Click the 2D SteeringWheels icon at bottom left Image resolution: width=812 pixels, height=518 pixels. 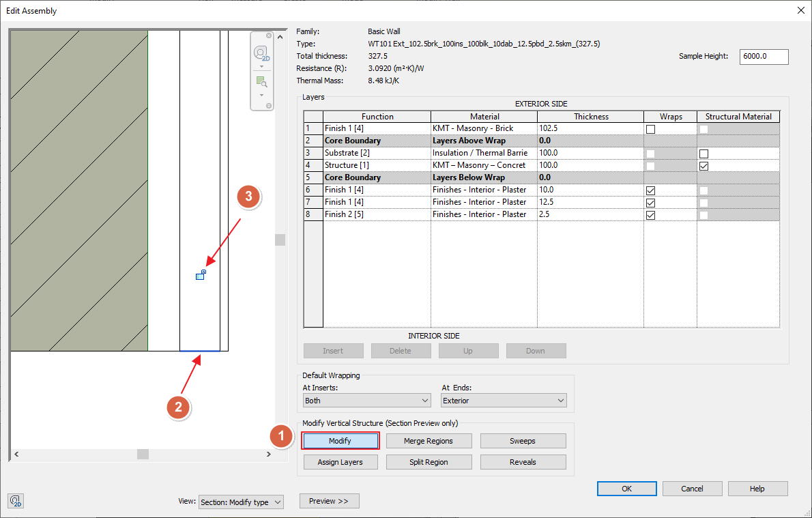tap(16, 501)
